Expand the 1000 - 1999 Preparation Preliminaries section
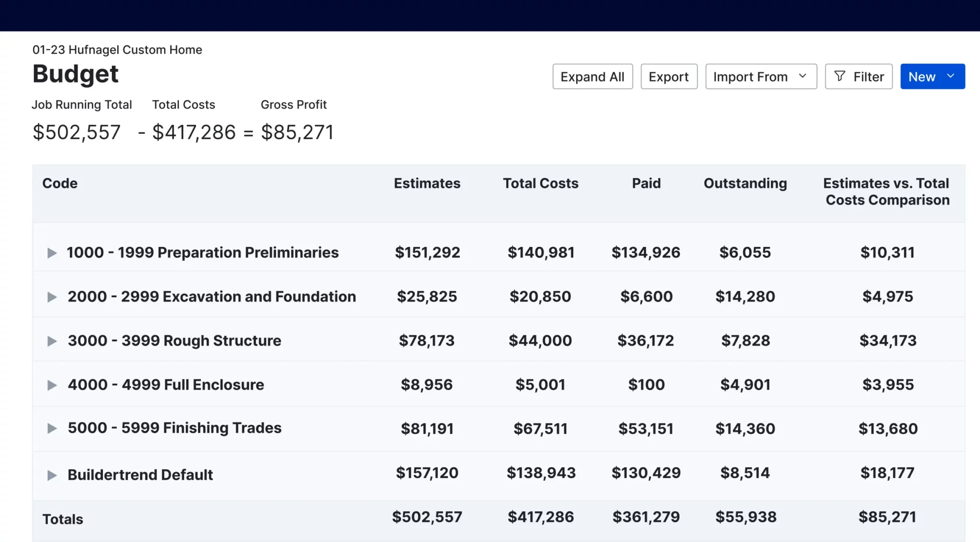The width and height of the screenshot is (980, 542). click(x=51, y=253)
